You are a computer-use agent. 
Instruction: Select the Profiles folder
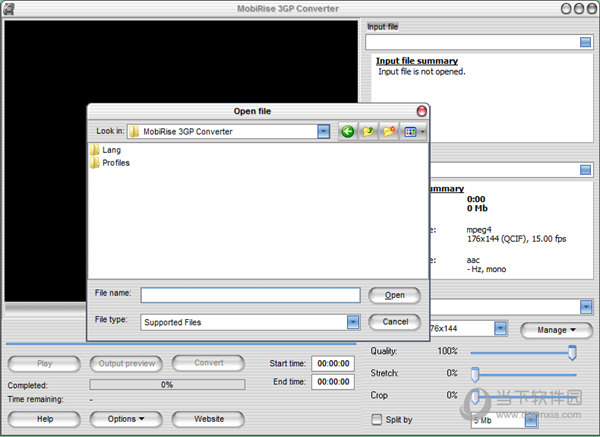click(x=110, y=163)
